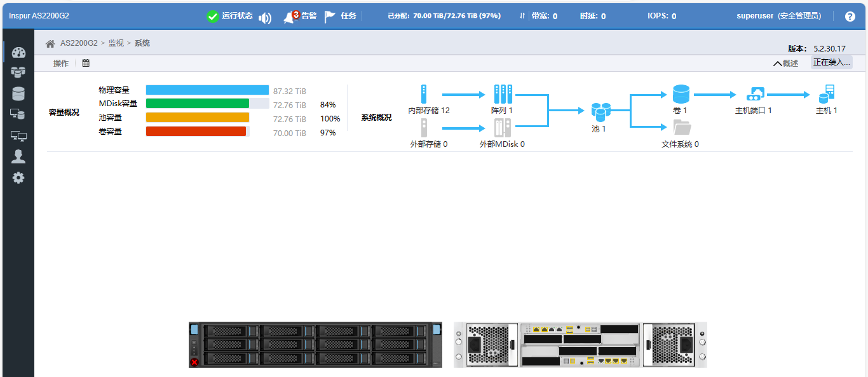
Task: Click the red 卷容量 capacity bar
Action: pyautogui.click(x=196, y=132)
